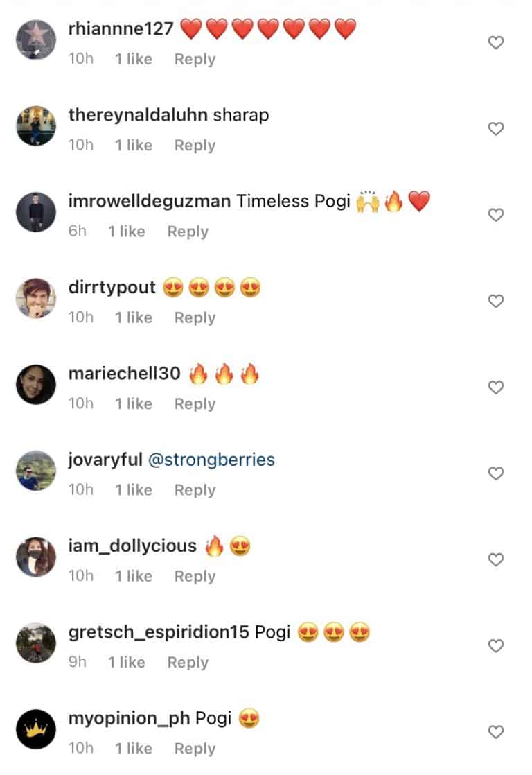Screen dimensions: 532x775
Task: Like imrowelldeguzman's Timeless Pogi comment
Action: [x=495, y=215]
